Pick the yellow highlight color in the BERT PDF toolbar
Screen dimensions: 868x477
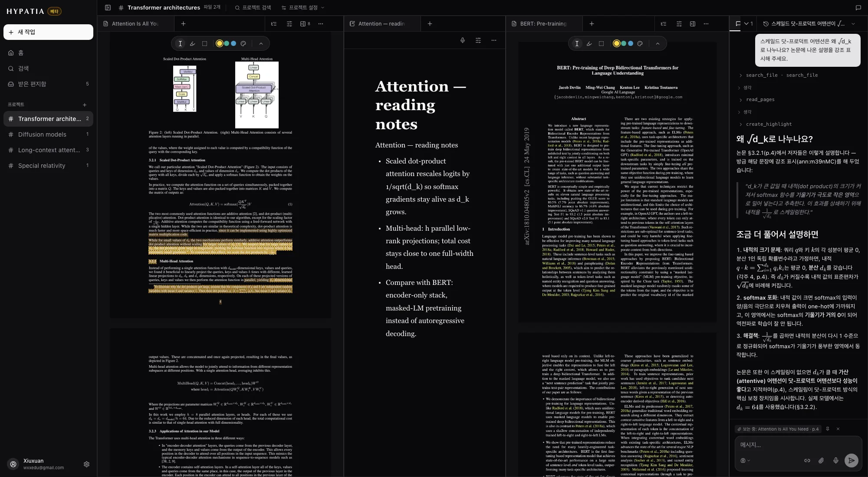616,43
